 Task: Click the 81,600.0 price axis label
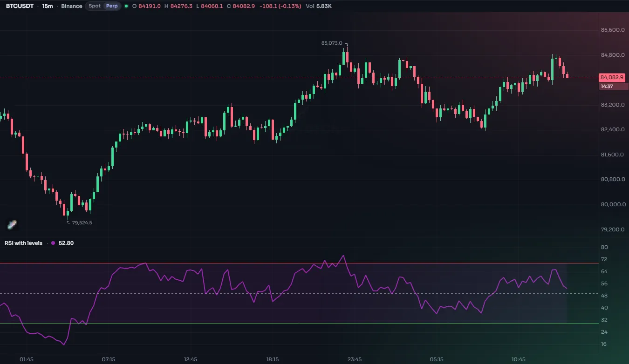click(613, 155)
